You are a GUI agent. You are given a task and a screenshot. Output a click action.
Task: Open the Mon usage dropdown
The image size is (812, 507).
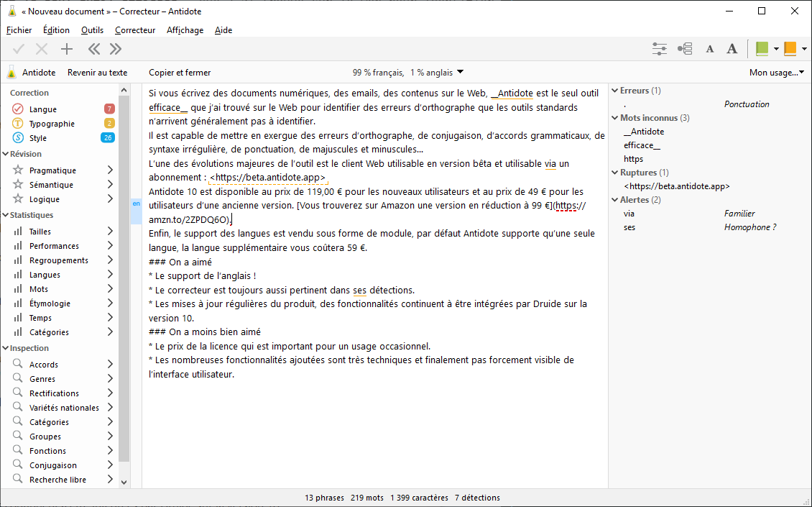click(x=777, y=73)
